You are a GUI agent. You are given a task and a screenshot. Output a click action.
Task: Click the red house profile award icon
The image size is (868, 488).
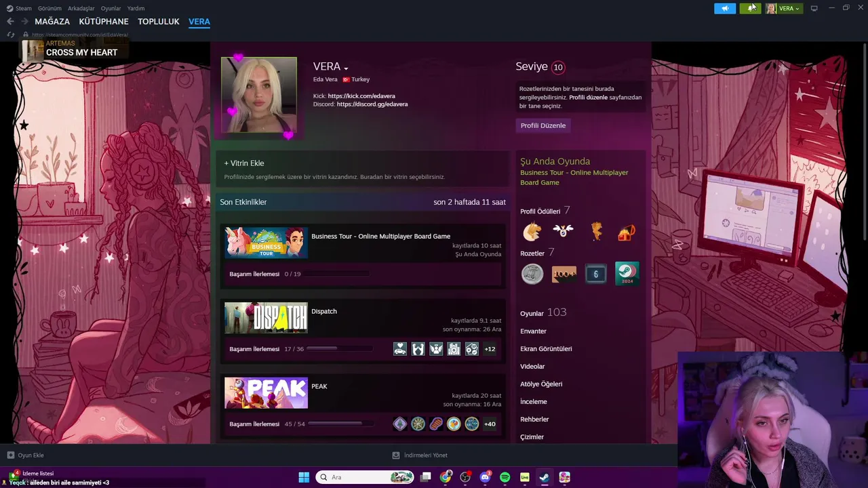pyautogui.click(x=627, y=232)
